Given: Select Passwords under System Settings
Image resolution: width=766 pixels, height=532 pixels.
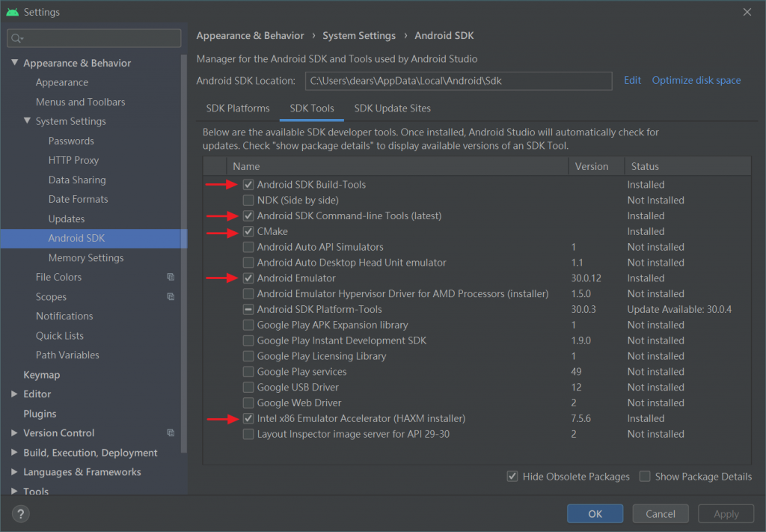Looking at the screenshot, I should [71, 141].
